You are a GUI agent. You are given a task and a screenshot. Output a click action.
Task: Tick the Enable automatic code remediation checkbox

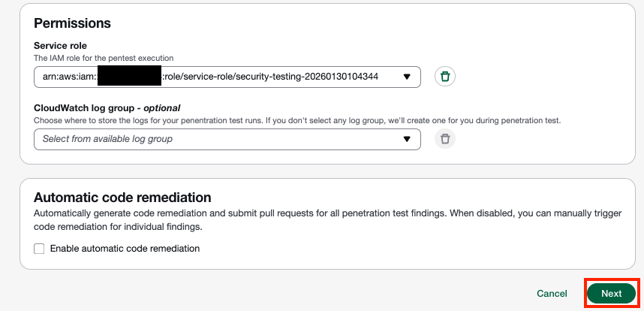(x=39, y=249)
